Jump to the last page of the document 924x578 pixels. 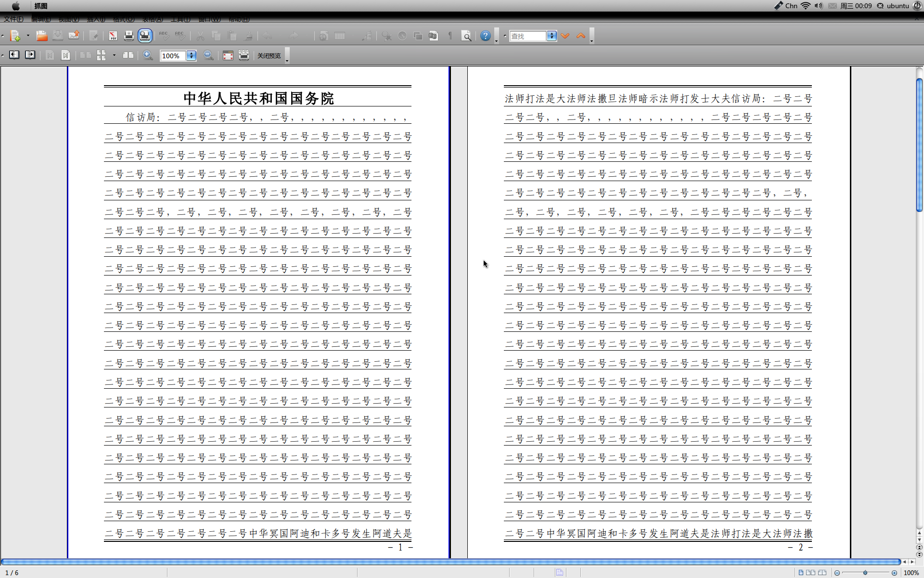click(65, 55)
